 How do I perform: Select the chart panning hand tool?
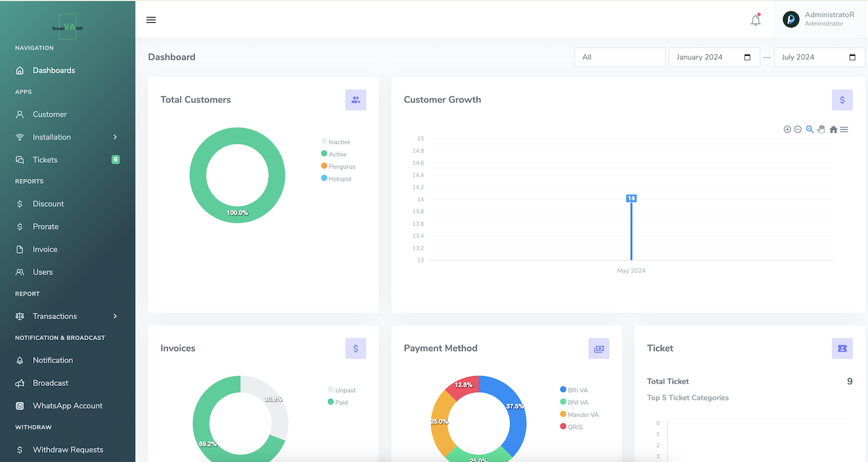821,129
